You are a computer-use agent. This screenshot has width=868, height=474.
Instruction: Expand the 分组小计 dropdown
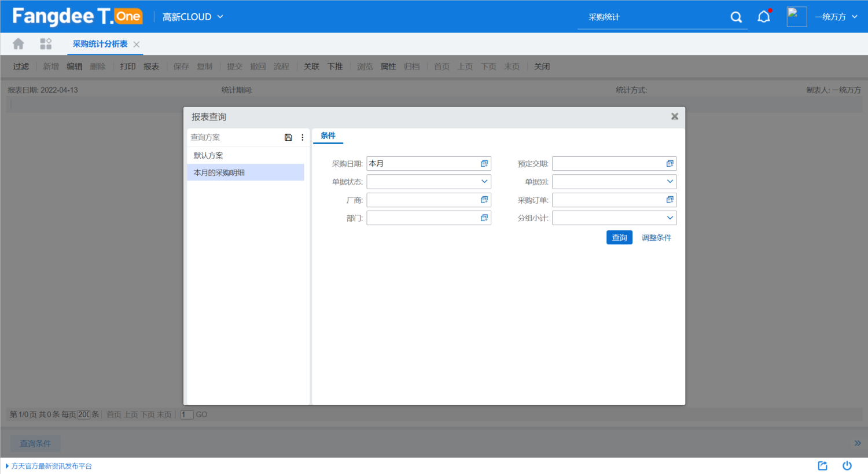pos(670,218)
